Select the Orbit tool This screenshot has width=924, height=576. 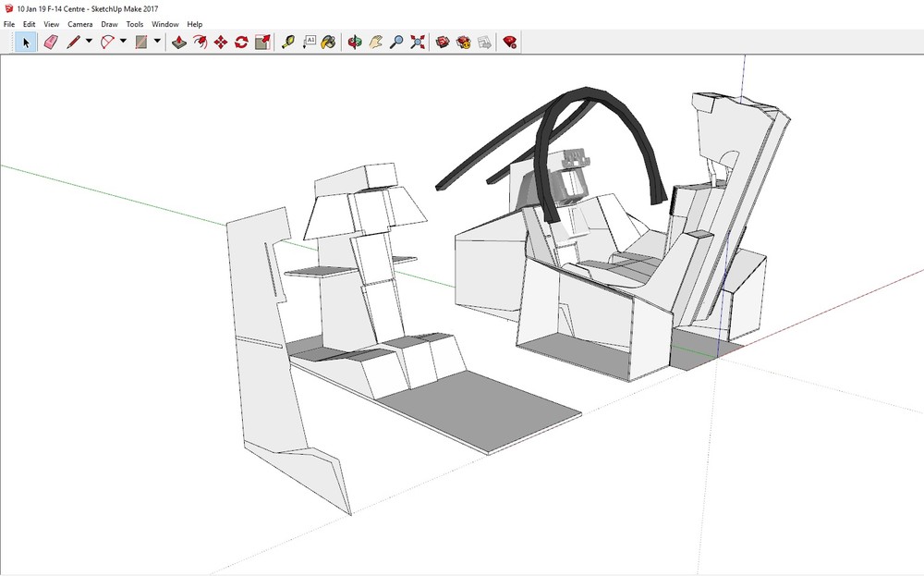click(x=354, y=41)
